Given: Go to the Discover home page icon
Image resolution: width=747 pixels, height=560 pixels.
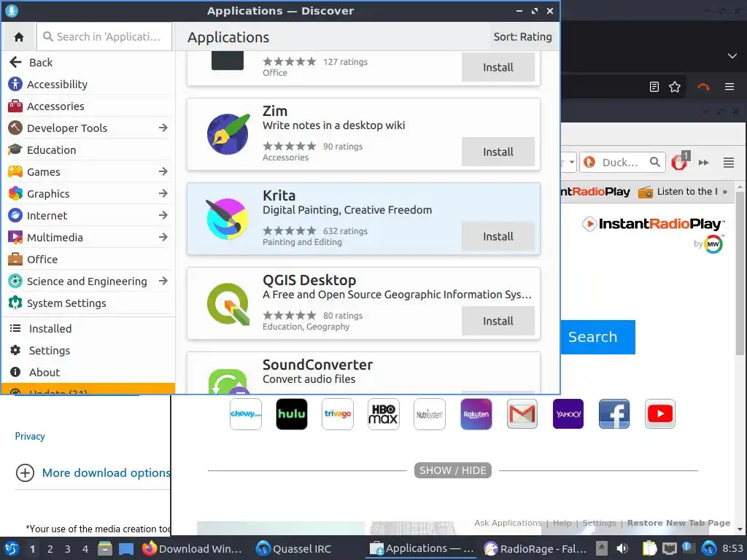Looking at the screenshot, I should pos(19,36).
